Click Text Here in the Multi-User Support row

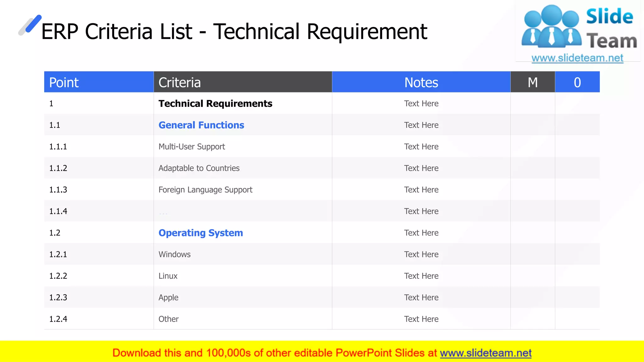(421, 147)
